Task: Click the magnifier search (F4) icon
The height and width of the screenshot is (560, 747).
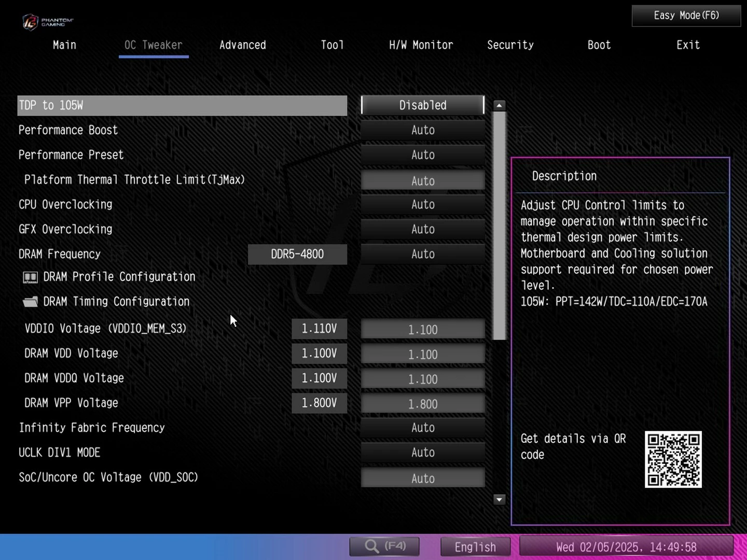Action: click(x=372, y=546)
